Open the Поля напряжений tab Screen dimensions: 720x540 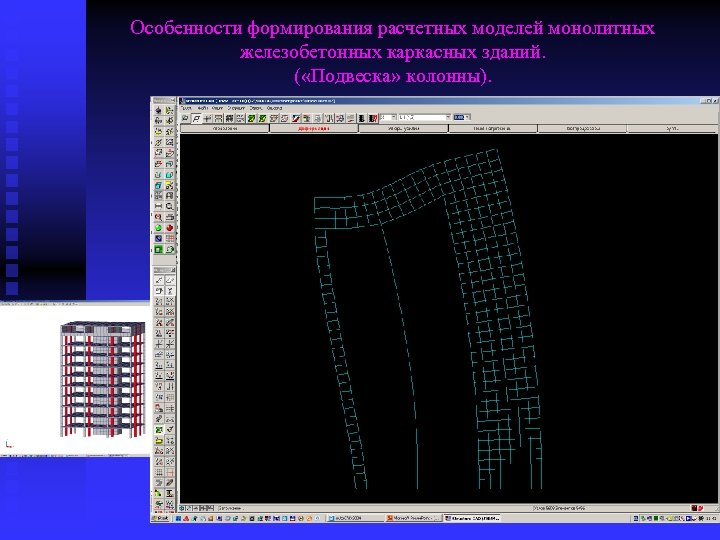tap(493, 129)
